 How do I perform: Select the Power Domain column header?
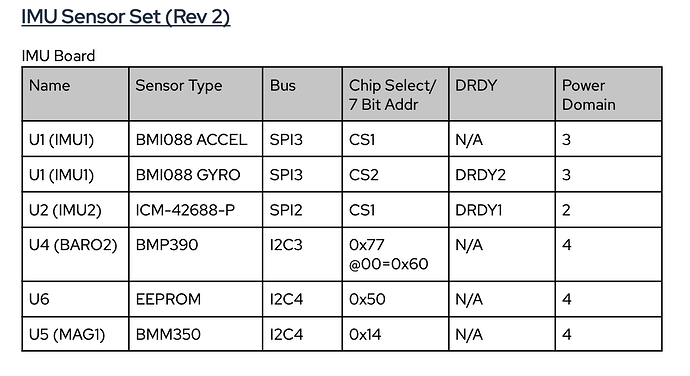609,94
